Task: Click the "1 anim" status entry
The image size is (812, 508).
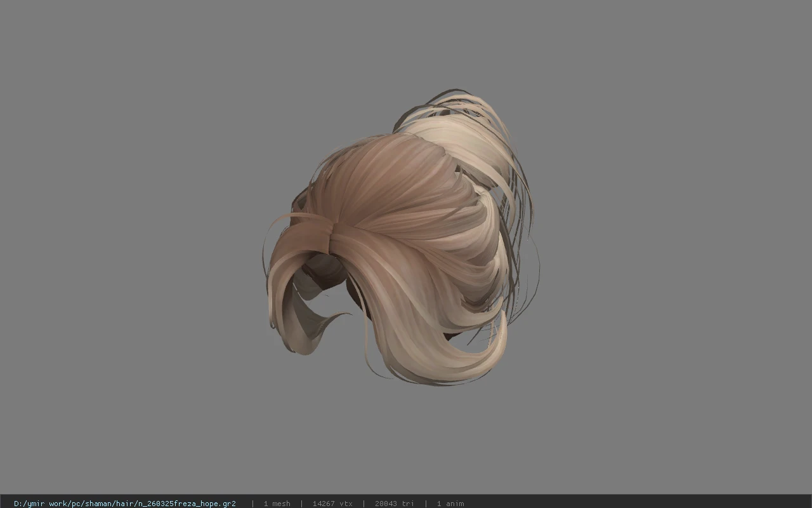Action: click(450, 504)
